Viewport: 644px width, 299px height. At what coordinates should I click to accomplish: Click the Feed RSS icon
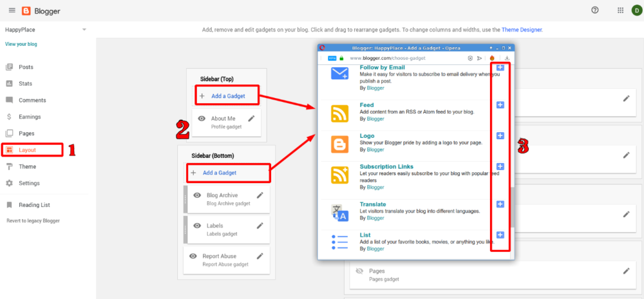point(340,113)
